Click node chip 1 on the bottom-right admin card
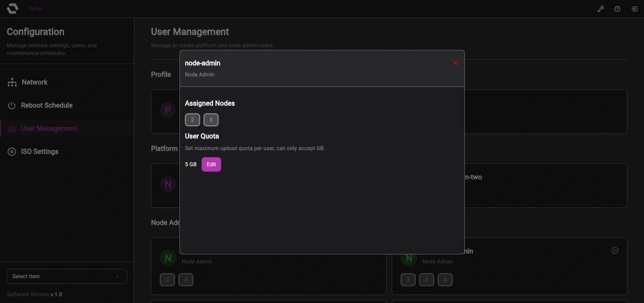644x303 pixels. [408, 279]
